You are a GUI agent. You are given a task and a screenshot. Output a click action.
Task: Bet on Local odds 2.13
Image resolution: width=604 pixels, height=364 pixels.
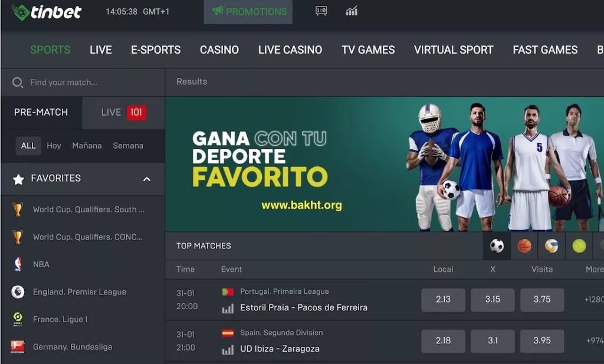443,300
